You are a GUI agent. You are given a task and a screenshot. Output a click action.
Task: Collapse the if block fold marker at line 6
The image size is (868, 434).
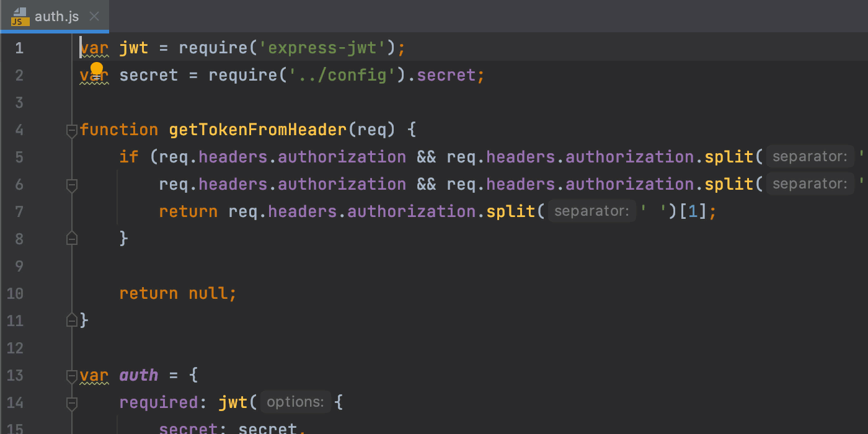pos(72,184)
